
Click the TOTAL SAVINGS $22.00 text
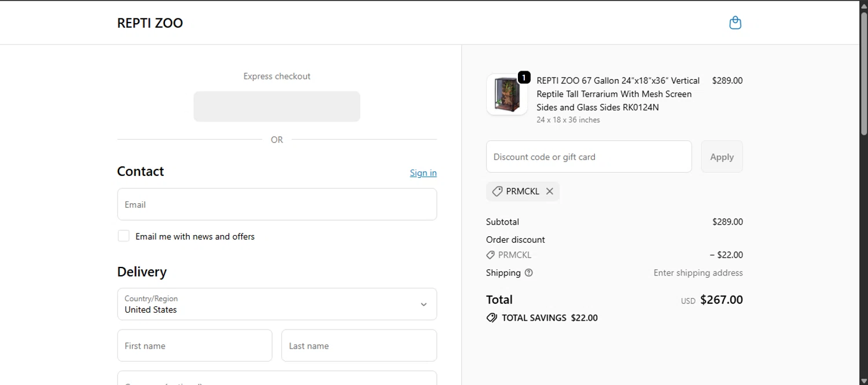coord(550,318)
